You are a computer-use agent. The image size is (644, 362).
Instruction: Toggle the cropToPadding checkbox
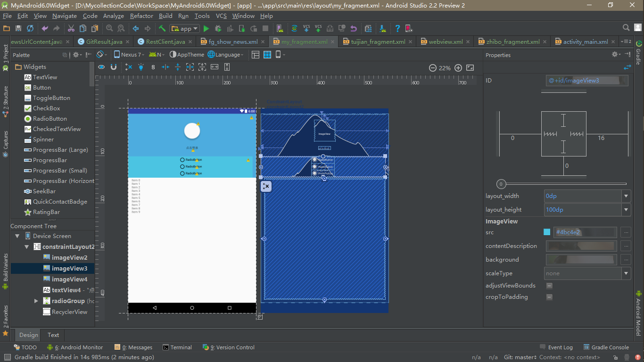tap(549, 297)
